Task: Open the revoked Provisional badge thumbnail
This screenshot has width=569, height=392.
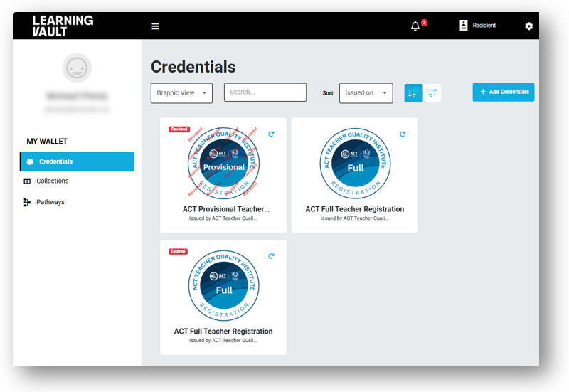Action: click(x=223, y=164)
